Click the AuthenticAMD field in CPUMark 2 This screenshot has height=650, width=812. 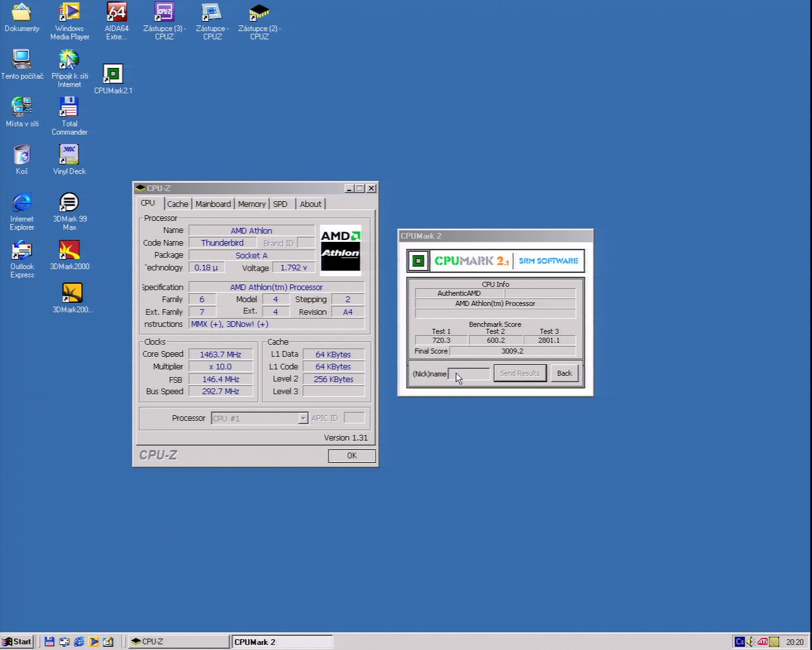pyautogui.click(x=459, y=293)
